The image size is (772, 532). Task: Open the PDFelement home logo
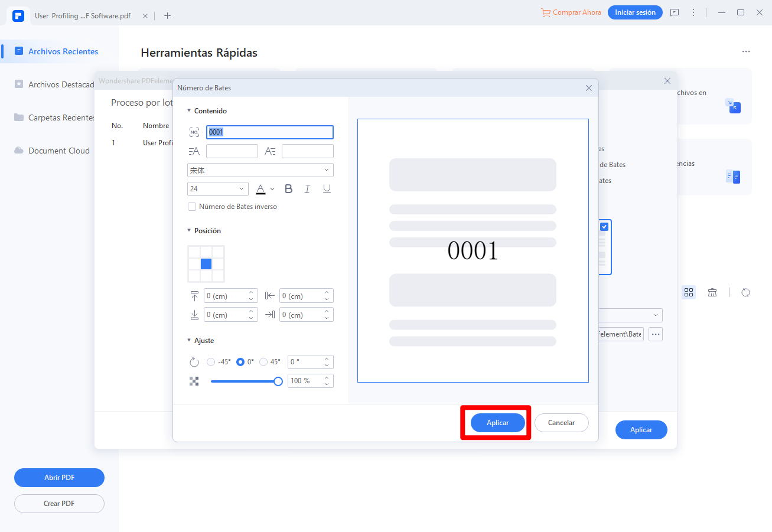pos(18,15)
